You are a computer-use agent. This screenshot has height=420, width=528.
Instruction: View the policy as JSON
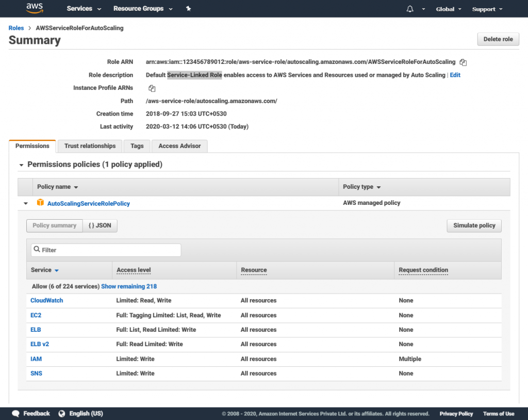100,225
